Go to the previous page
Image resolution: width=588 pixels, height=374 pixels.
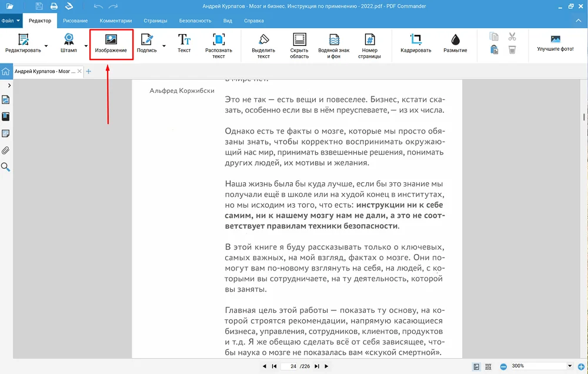[x=265, y=366]
